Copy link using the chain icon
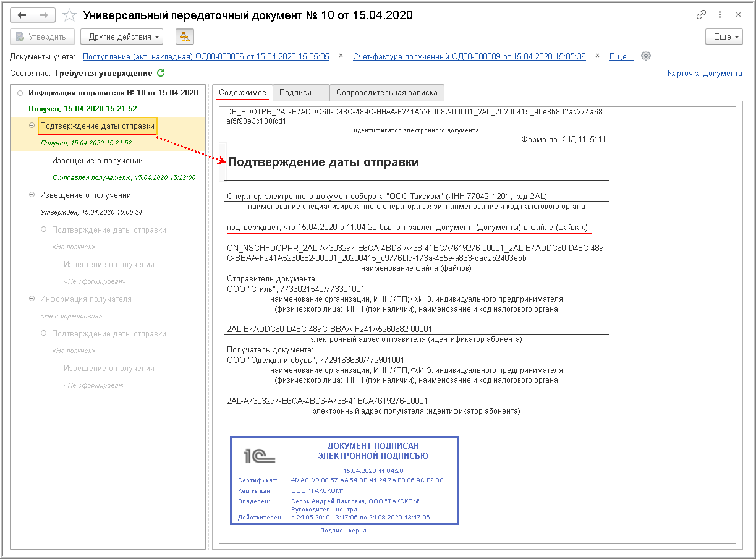The image size is (756, 559). point(701,15)
